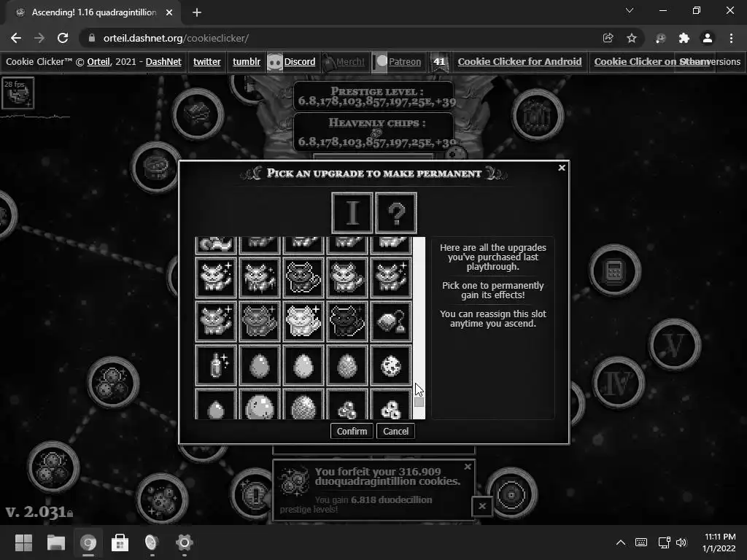Open the Discord link
The width and height of the screenshot is (747, 560).
299,62
